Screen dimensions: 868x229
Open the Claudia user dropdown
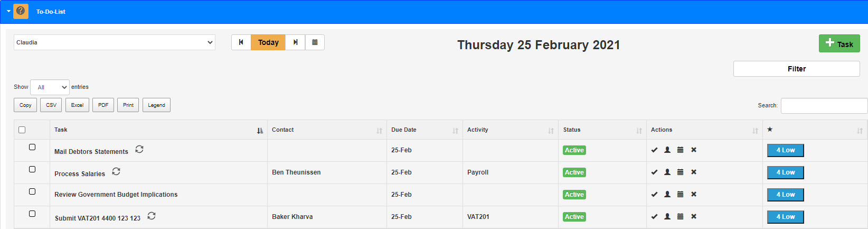click(114, 42)
